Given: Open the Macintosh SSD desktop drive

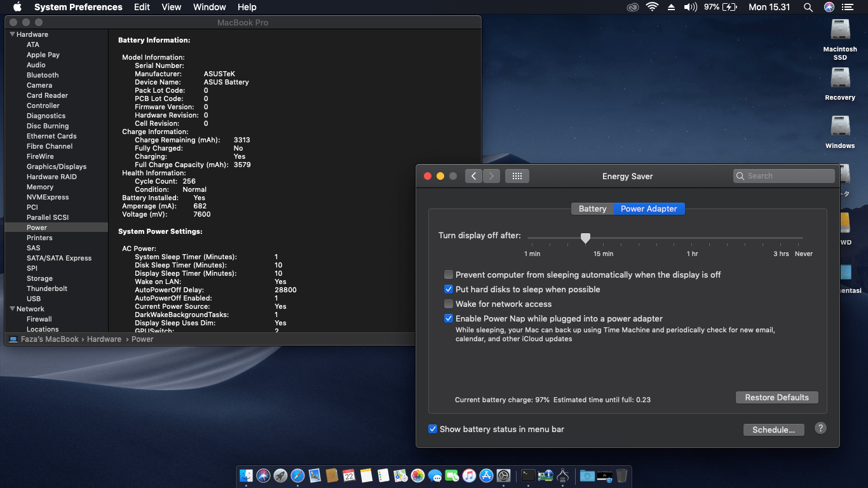Looking at the screenshot, I should tap(840, 30).
